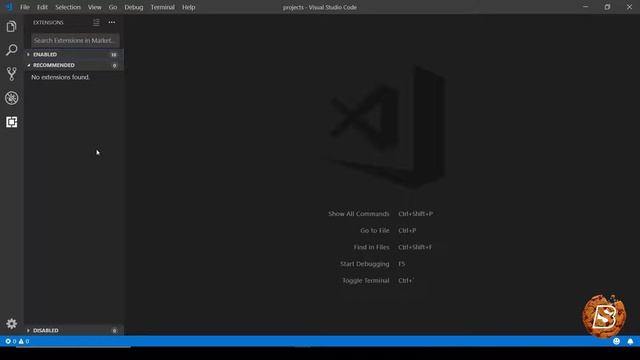
Task: Select the Extensions view icon
Action: point(11,122)
